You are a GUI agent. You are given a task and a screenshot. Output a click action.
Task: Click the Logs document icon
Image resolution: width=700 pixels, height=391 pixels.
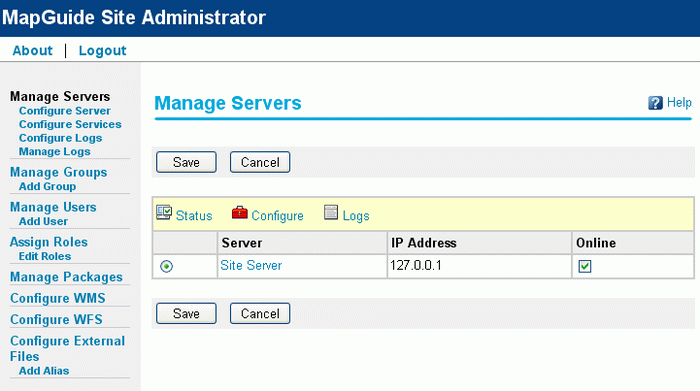click(331, 212)
